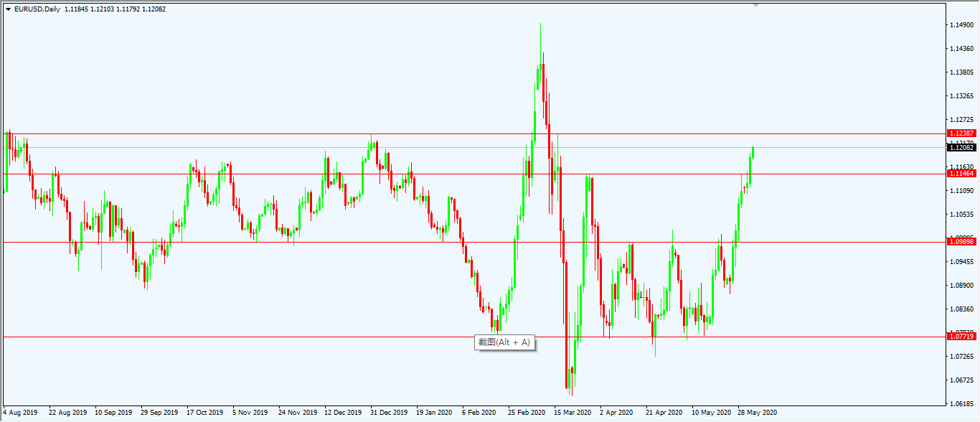
Task: Click the 28 May 2020 date label
Action: tap(757, 413)
